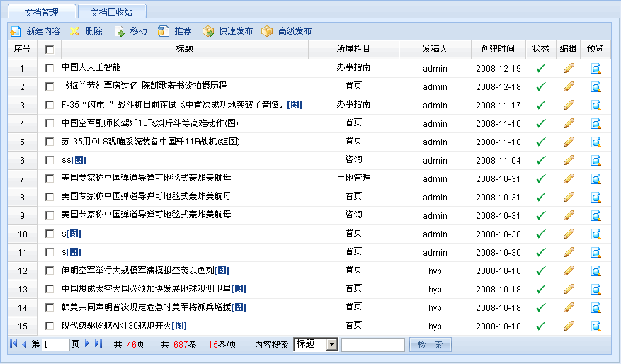This screenshot has height=364, width=621.
Task: Select checkbox of row 6 ss
Action: (x=50, y=160)
